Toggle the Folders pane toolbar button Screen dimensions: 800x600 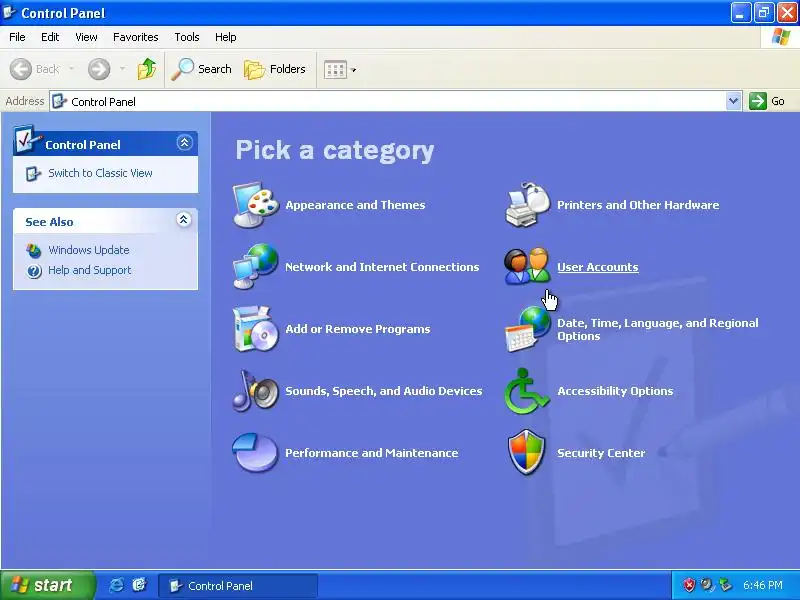point(274,69)
